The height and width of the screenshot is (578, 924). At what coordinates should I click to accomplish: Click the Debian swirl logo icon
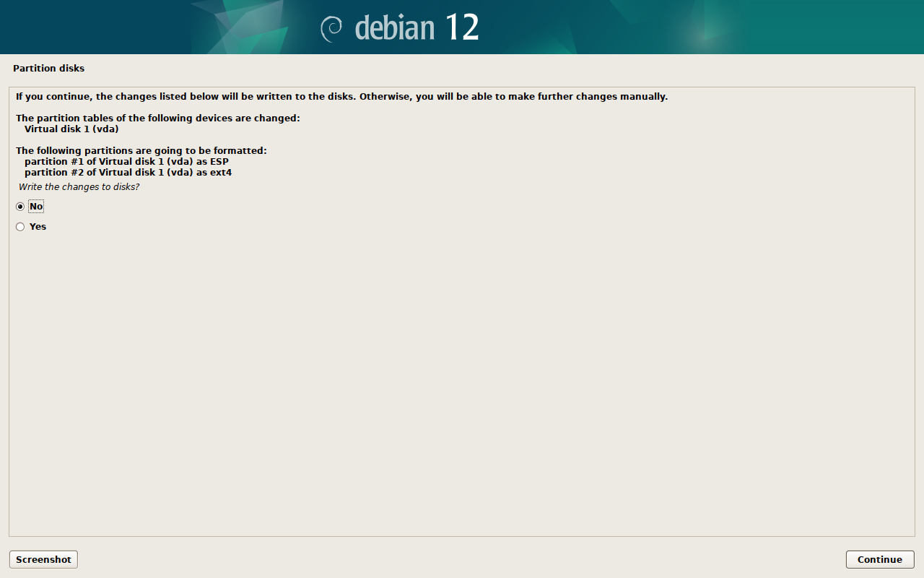(x=331, y=28)
